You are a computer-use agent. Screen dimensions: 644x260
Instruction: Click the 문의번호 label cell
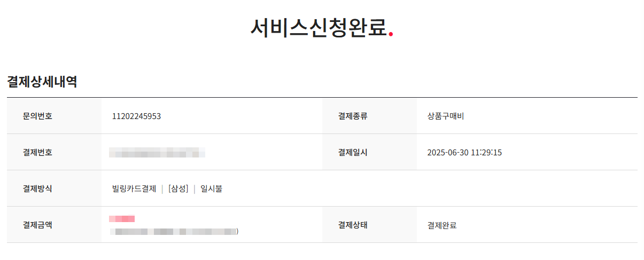click(54, 116)
